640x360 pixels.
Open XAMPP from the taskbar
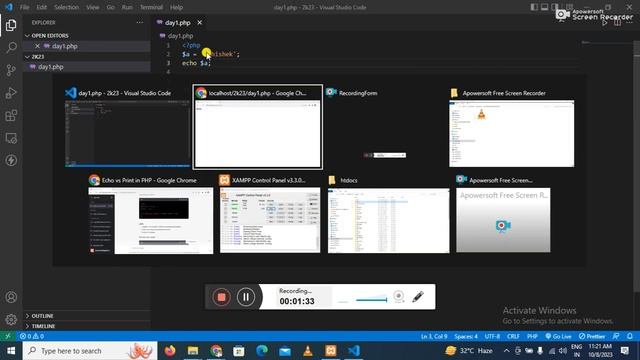point(331,351)
